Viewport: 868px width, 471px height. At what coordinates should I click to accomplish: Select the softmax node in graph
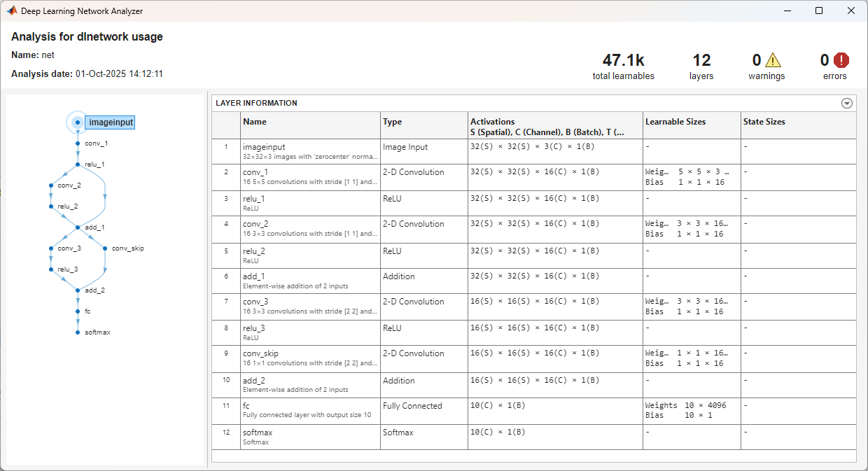click(x=97, y=332)
